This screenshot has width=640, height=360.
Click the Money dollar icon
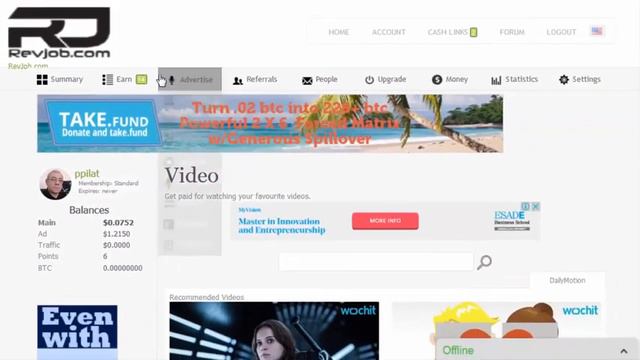pos(437,80)
